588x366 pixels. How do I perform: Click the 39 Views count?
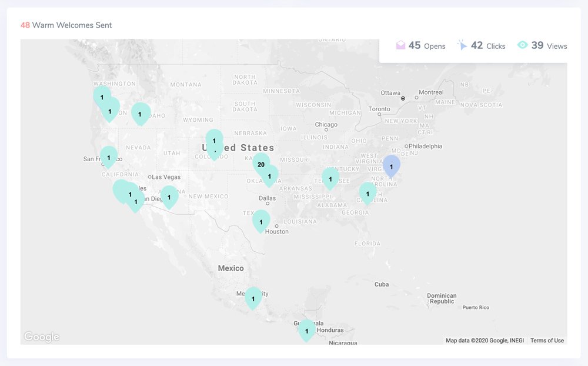point(539,45)
